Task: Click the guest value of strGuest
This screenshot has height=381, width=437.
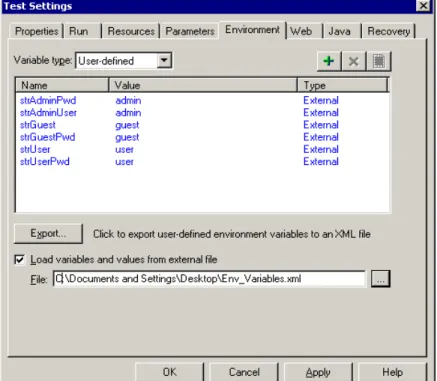Action: (127, 125)
